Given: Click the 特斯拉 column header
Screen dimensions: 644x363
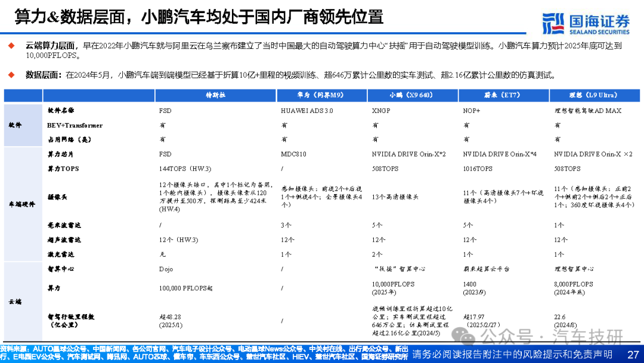Looking at the screenshot, I should point(215,95).
